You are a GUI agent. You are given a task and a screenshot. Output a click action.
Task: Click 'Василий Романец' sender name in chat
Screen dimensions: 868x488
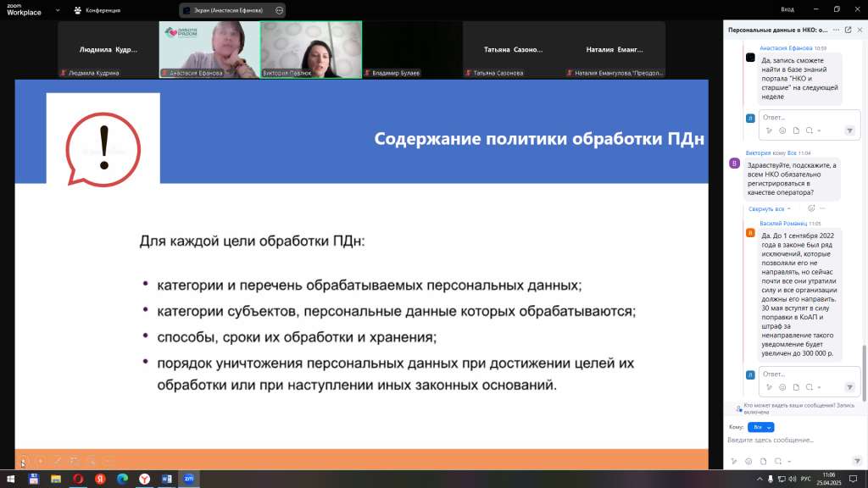click(x=782, y=224)
